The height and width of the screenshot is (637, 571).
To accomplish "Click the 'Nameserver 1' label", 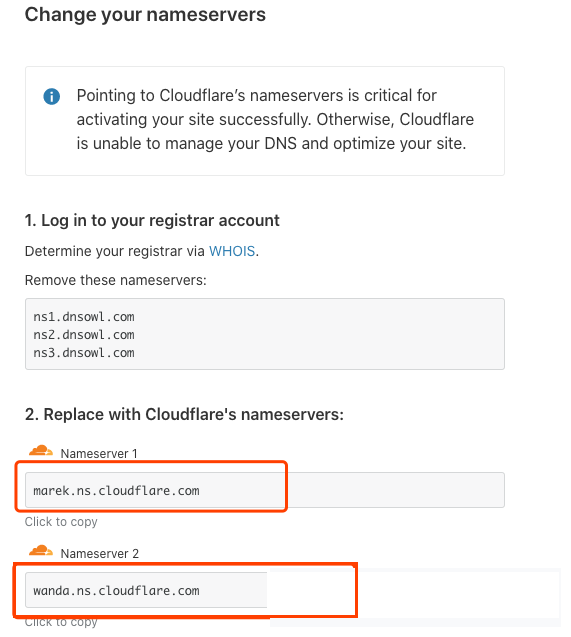I will pos(99,453).
